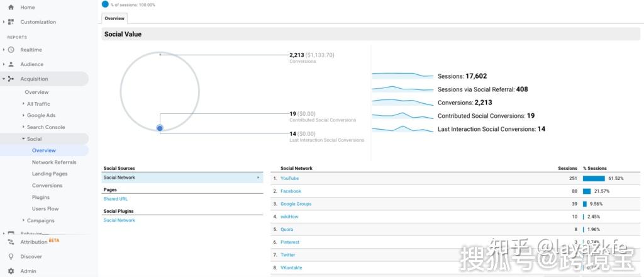Click the % Sessions column header
The width and height of the screenshot is (644, 277).
point(595,168)
